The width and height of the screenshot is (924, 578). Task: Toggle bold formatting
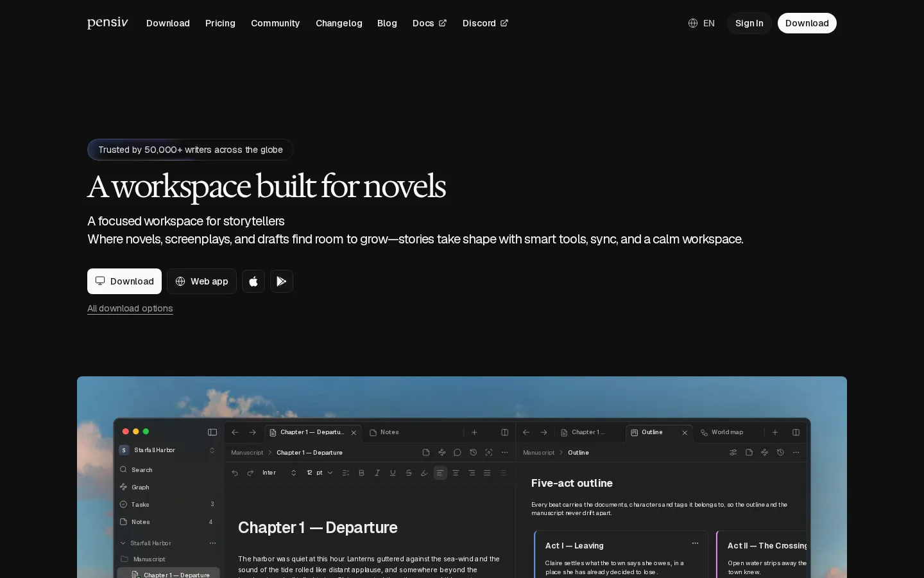coord(361,473)
